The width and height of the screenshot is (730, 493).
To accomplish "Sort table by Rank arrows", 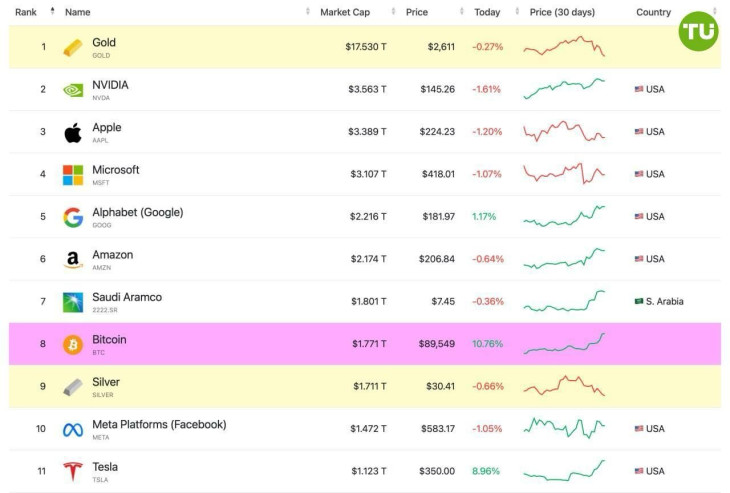I will click(52, 11).
